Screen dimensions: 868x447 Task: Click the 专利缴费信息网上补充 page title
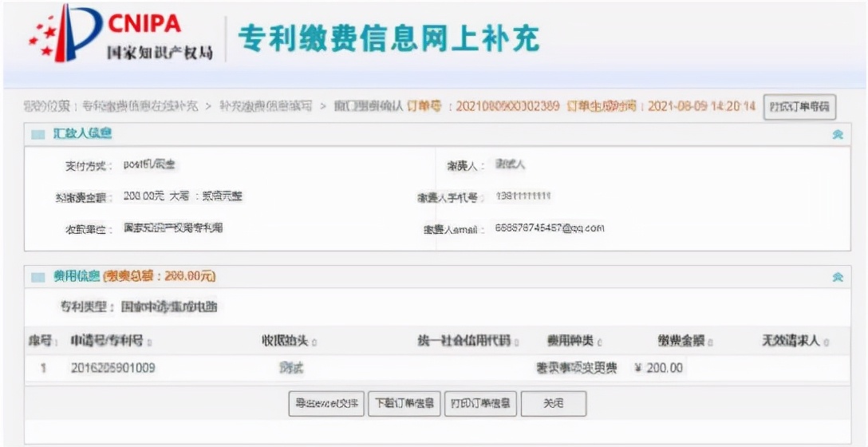(x=389, y=38)
